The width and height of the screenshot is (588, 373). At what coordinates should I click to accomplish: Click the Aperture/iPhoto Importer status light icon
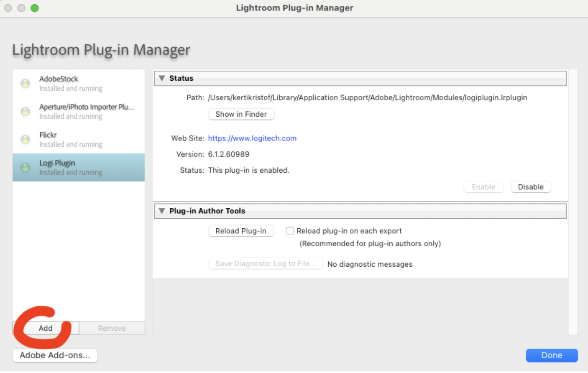[26, 112]
